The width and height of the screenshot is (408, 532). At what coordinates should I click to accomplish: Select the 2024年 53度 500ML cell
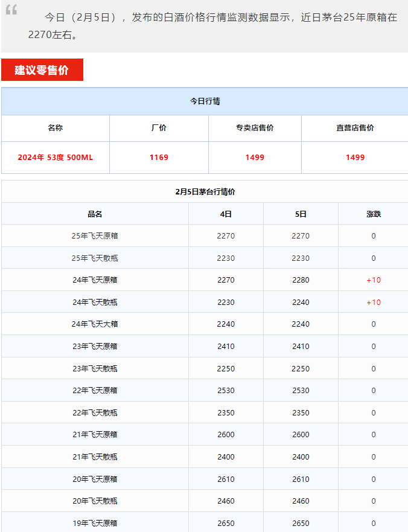[56, 158]
